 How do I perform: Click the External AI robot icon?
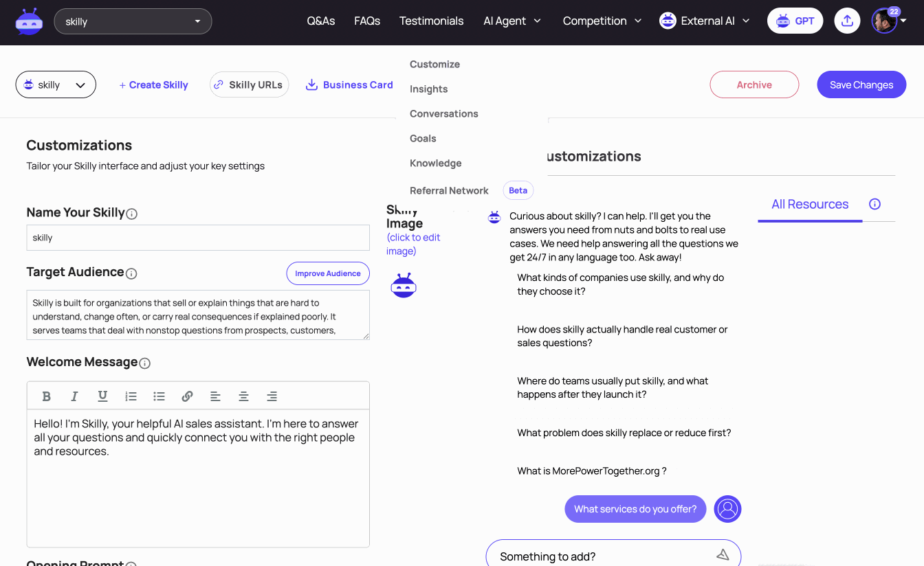point(668,21)
